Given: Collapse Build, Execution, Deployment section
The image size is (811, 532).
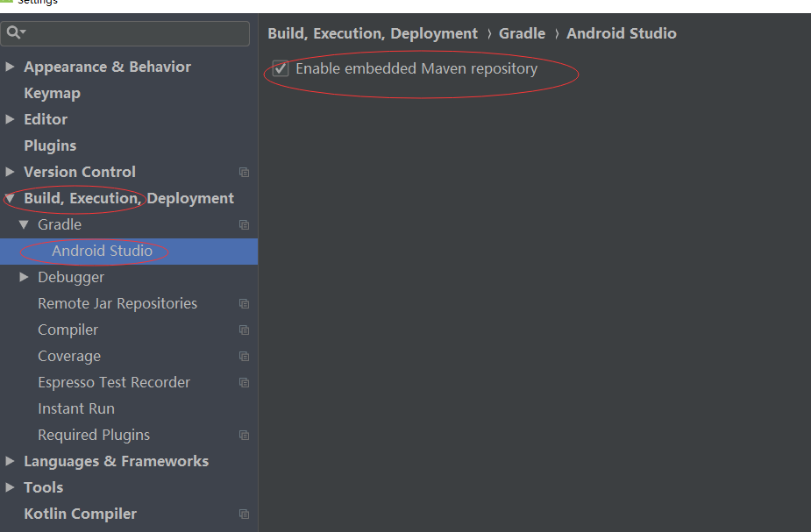Looking at the screenshot, I should [x=10, y=198].
